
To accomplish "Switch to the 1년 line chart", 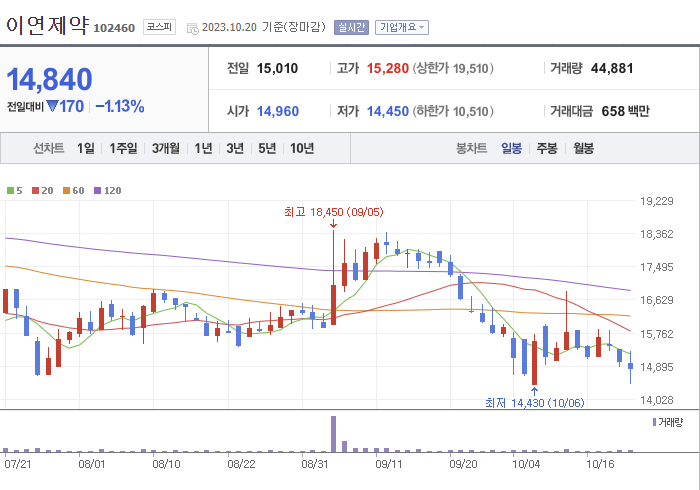I will coord(203,148).
